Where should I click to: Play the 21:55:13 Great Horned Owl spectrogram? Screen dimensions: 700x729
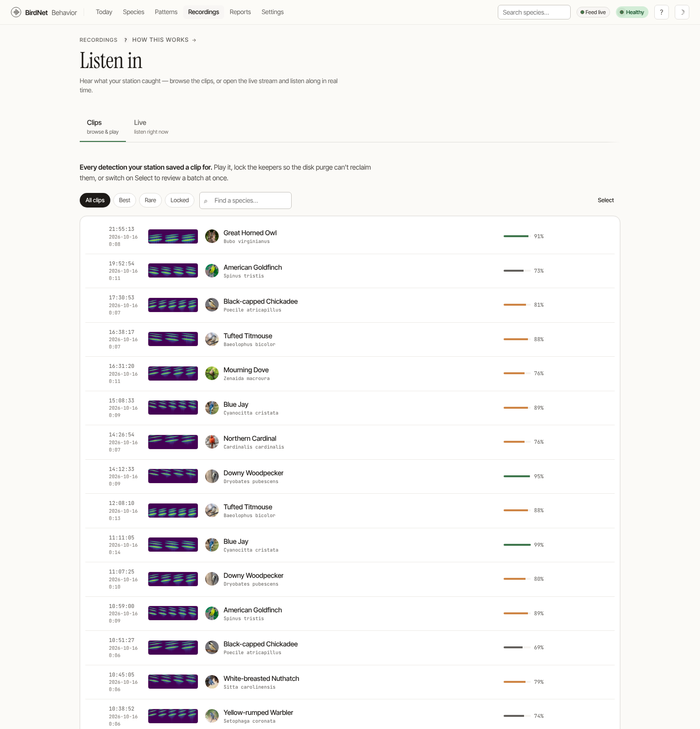point(173,236)
